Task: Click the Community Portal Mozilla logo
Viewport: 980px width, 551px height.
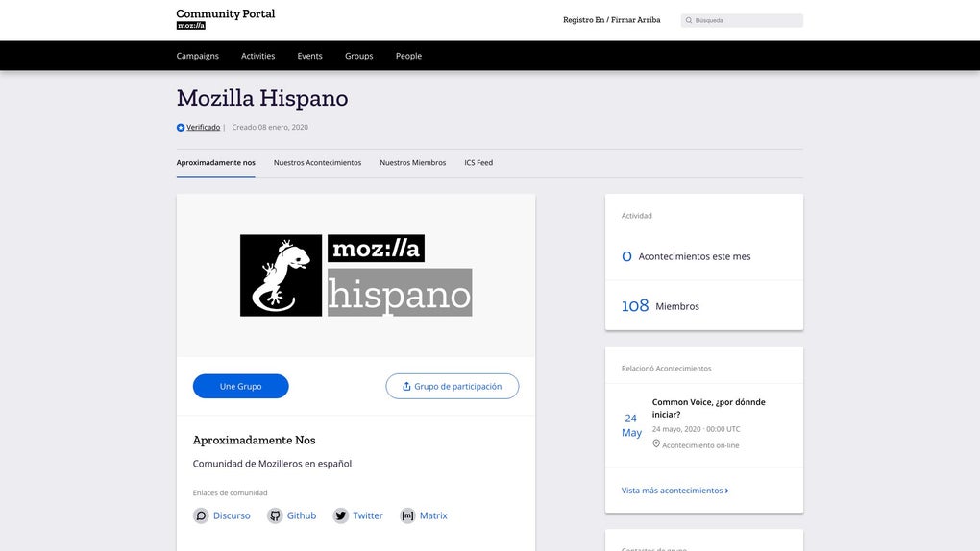Action: click(x=225, y=19)
